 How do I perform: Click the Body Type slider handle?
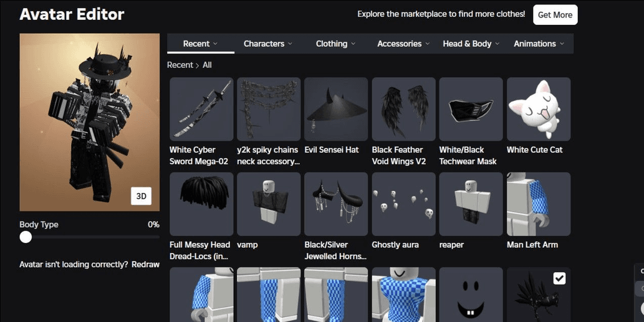point(26,237)
